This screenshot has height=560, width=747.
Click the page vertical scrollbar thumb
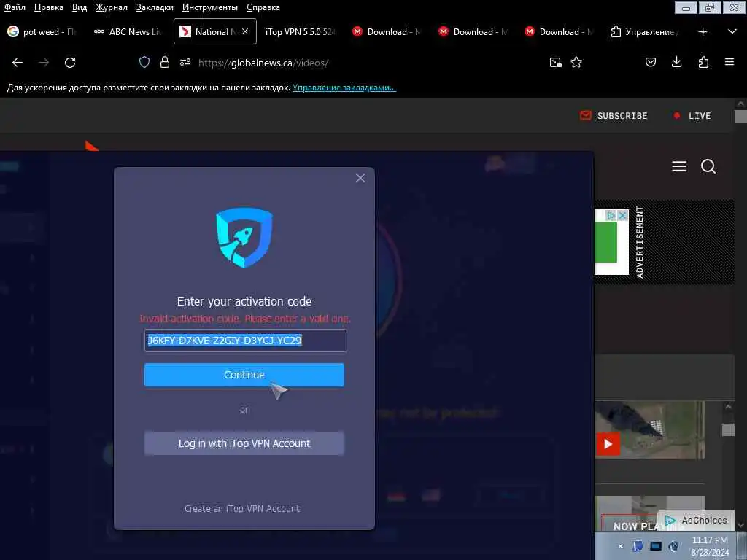point(740,116)
